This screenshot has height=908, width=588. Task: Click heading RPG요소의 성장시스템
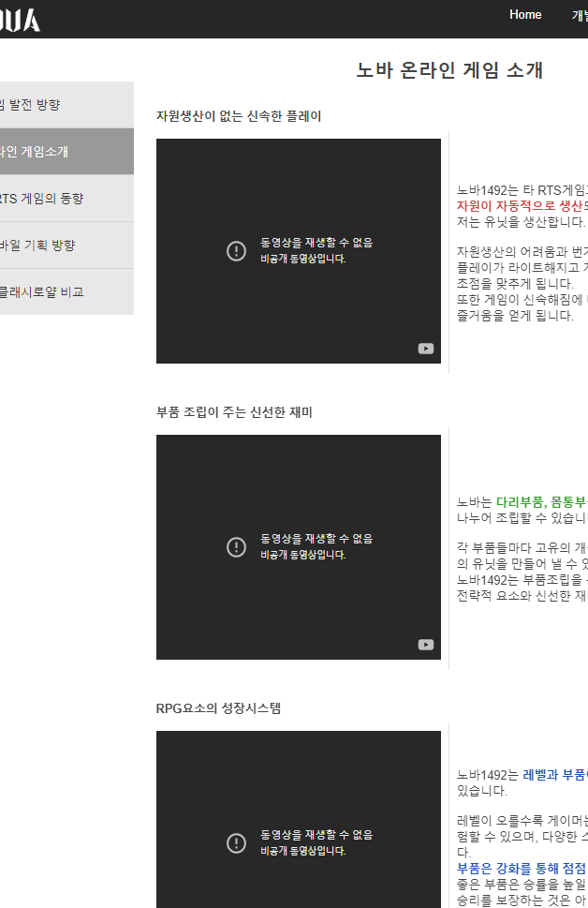218,708
